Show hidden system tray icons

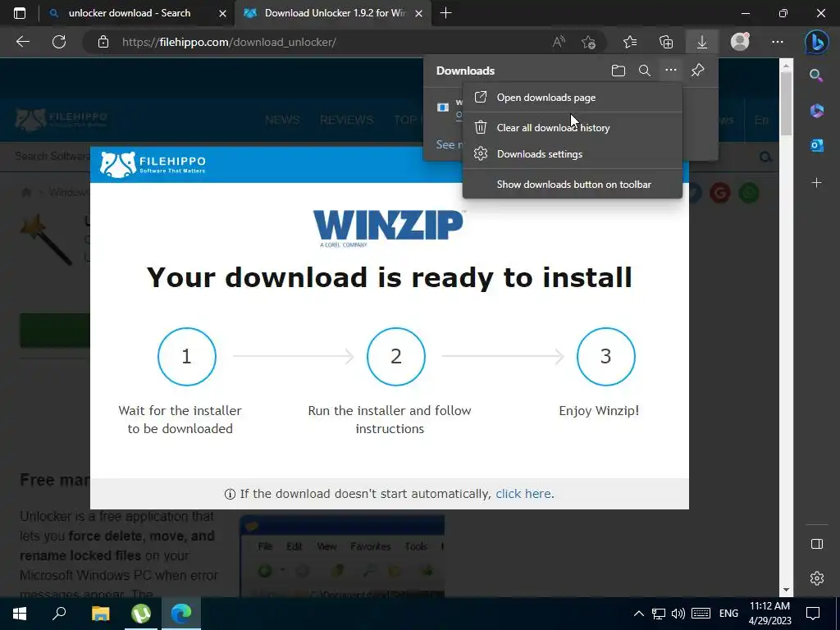pos(638,614)
